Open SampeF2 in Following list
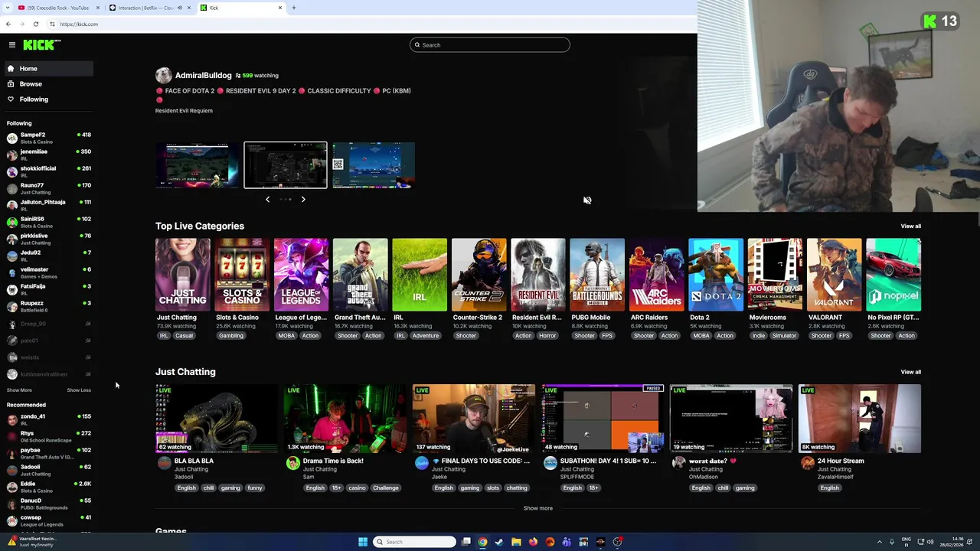The height and width of the screenshot is (551, 980). [47, 138]
